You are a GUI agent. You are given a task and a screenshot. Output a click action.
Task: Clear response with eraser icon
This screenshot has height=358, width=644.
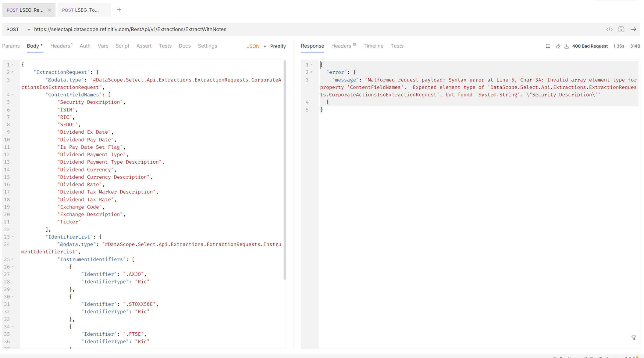pos(558,46)
